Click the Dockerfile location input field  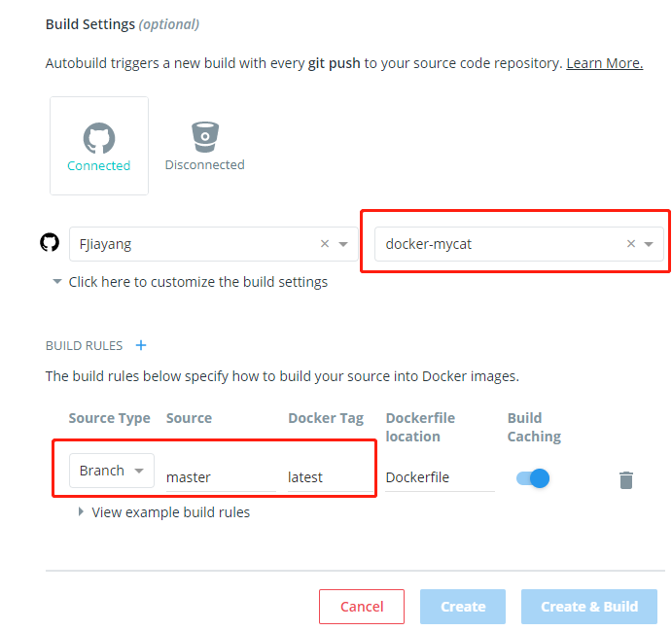coord(439,477)
